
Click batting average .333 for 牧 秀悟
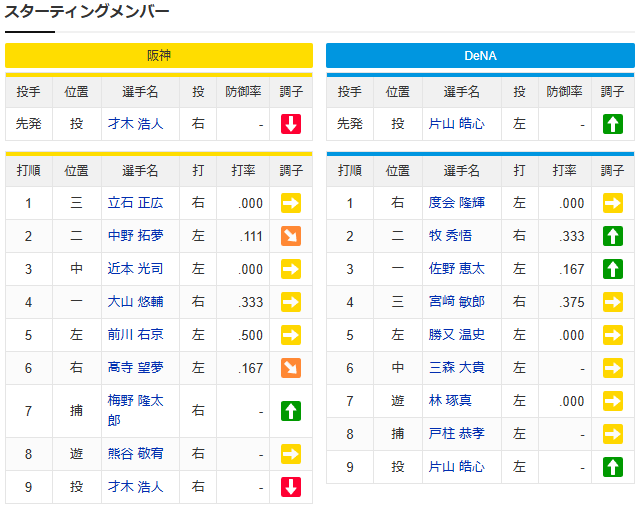572,236
